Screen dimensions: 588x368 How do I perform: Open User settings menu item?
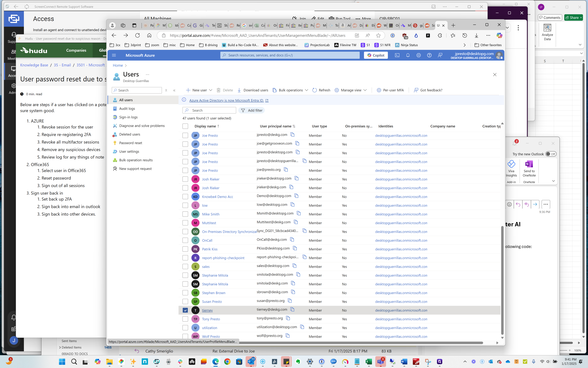pos(129,151)
